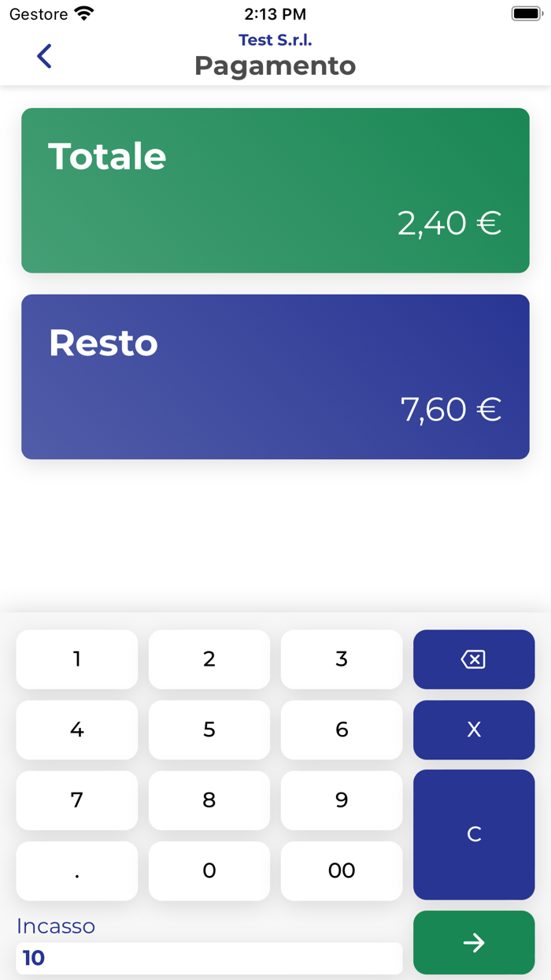Image resolution: width=551 pixels, height=980 pixels.
Task: Tap the X multiplier key
Action: pos(473,729)
